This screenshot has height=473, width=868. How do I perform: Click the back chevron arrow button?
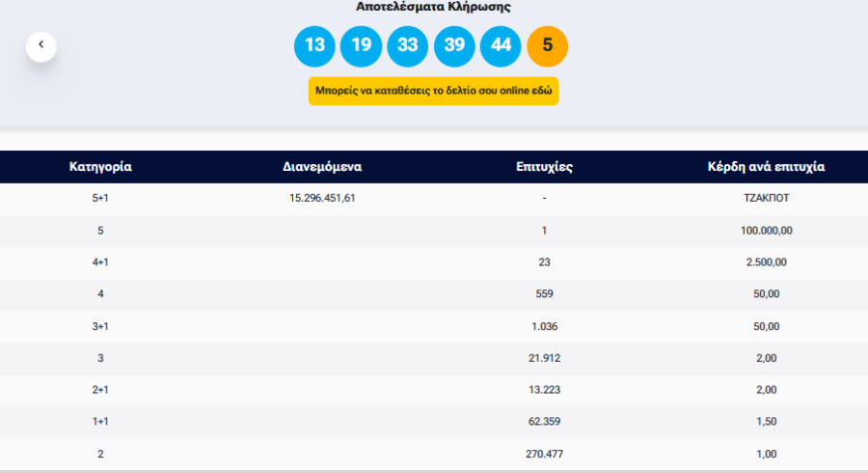(x=41, y=45)
